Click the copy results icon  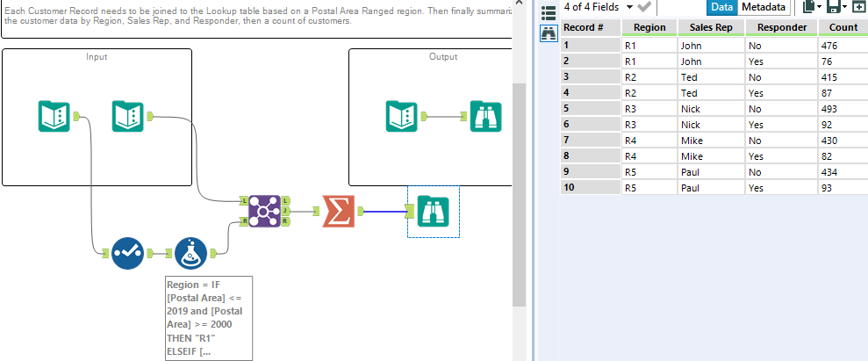(x=809, y=7)
